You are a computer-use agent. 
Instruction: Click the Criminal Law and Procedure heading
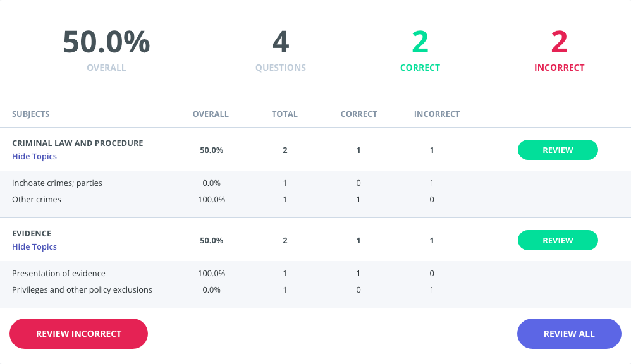(77, 143)
